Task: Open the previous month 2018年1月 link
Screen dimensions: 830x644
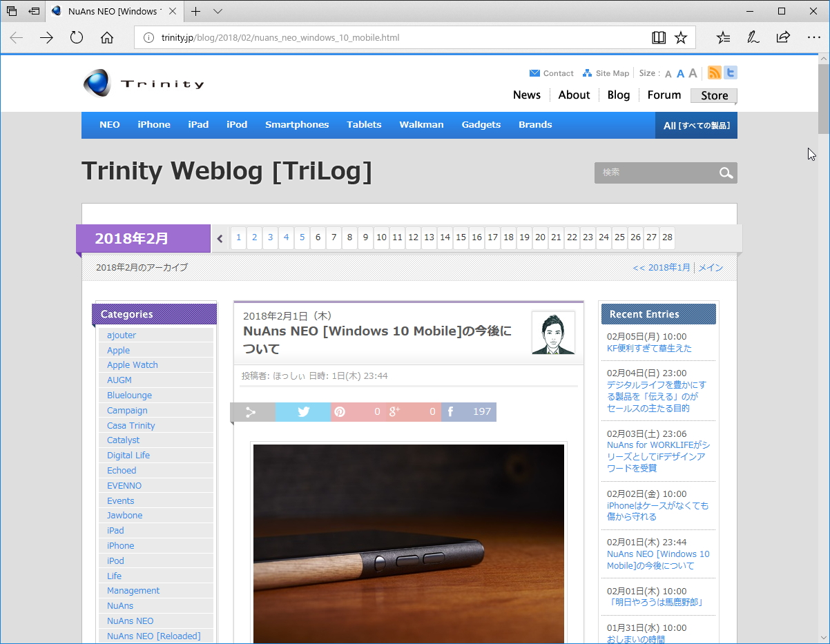Action: (x=662, y=268)
